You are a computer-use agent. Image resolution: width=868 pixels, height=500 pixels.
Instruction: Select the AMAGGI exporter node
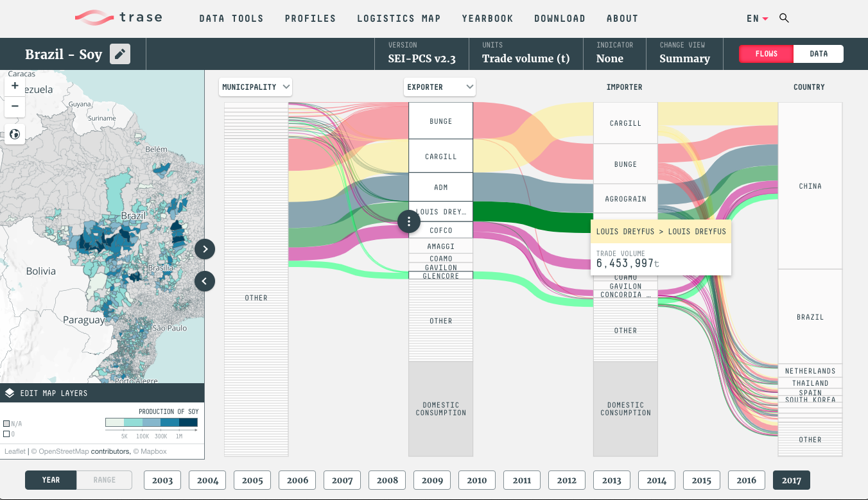[440, 246]
